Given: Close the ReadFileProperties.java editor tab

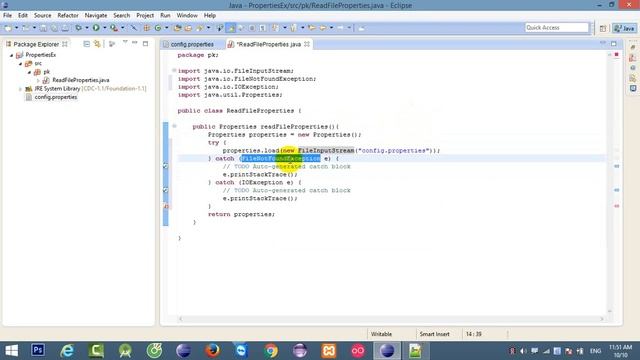Looking at the screenshot, I should (x=307, y=44).
